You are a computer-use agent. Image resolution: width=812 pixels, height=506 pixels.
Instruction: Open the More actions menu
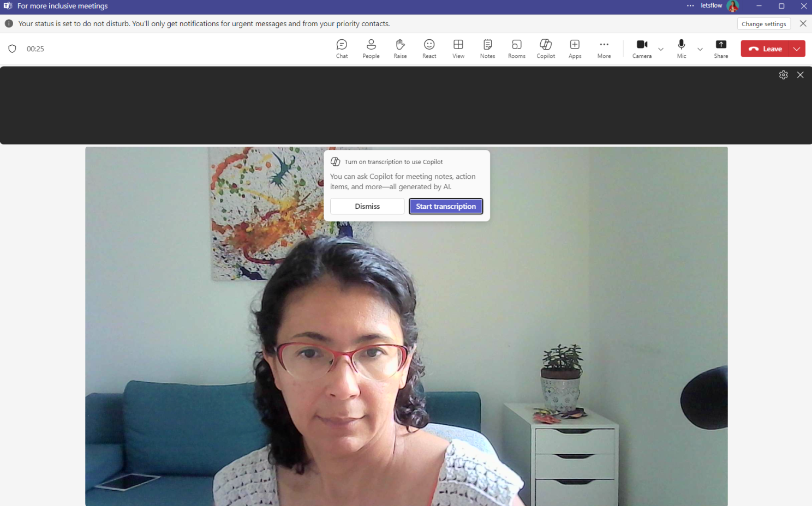click(x=604, y=49)
